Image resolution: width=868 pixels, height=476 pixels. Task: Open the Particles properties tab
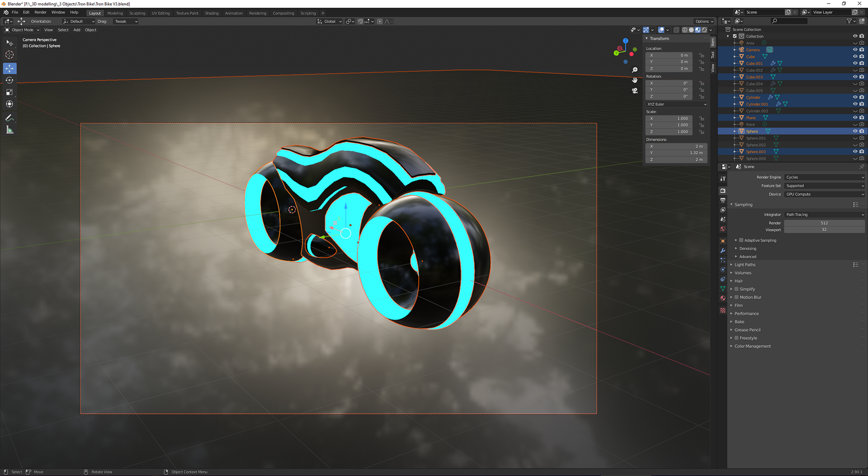[723, 260]
